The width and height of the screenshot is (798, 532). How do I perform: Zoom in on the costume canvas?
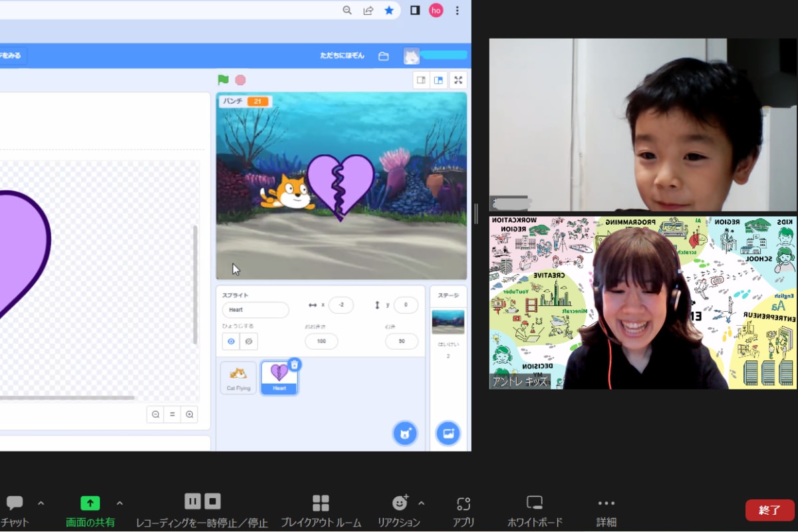click(190, 414)
